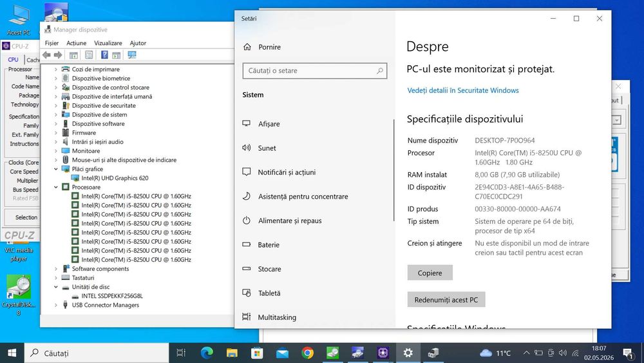
Task: Open CrystalDiskInfo desktop shortcut
Action: 19,295
